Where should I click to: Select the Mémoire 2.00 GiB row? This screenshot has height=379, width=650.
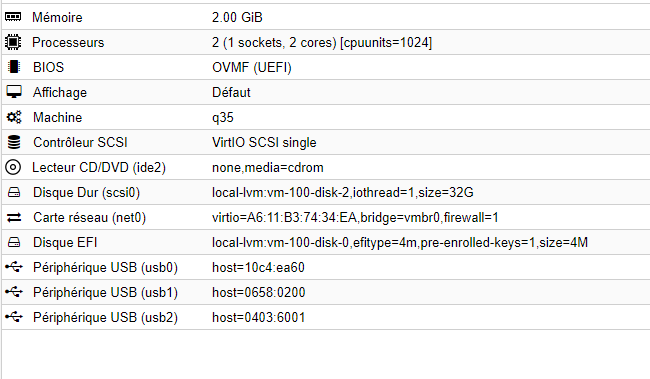click(x=326, y=17)
